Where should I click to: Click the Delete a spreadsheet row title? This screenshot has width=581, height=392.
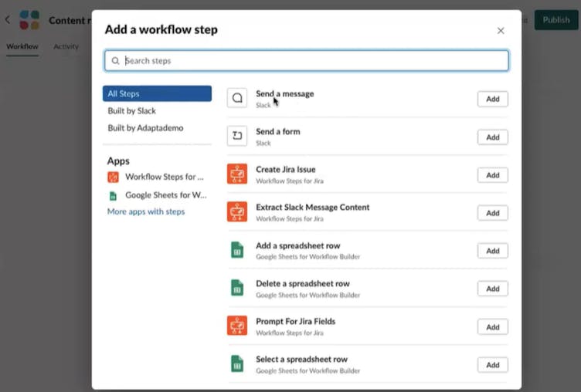tap(303, 283)
